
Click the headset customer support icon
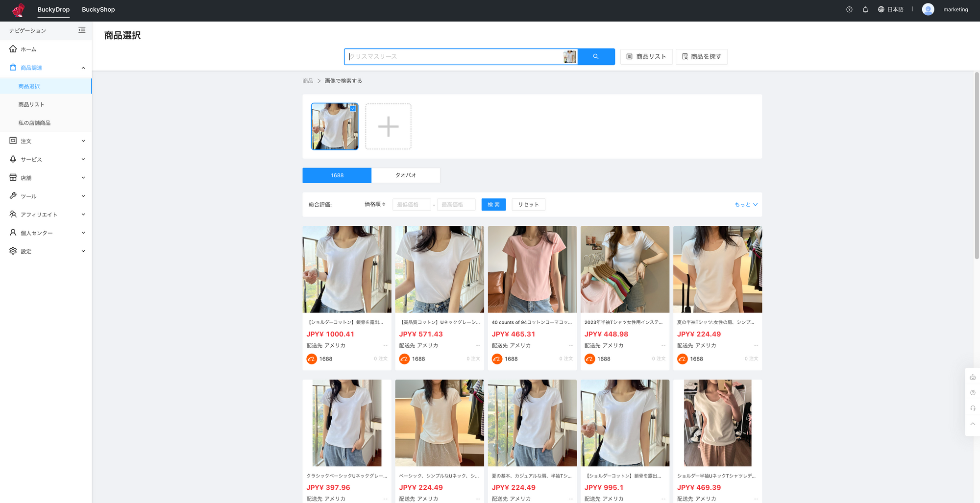pos(973,408)
